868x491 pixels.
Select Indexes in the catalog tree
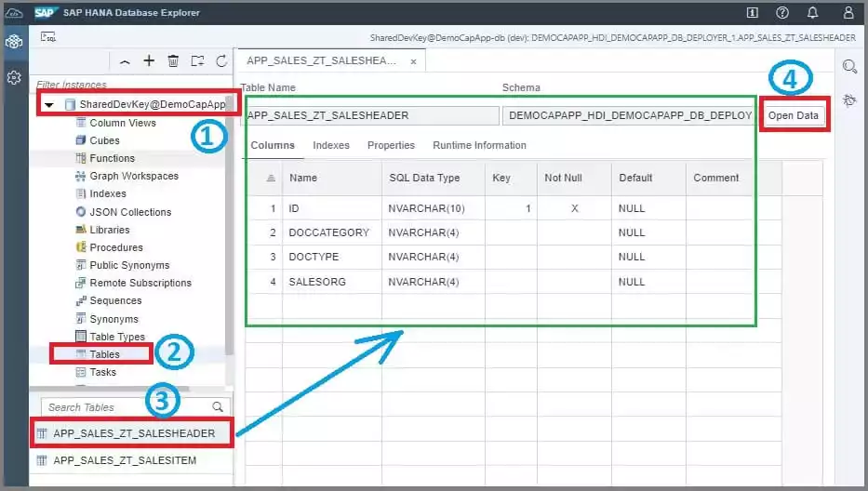(108, 193)
